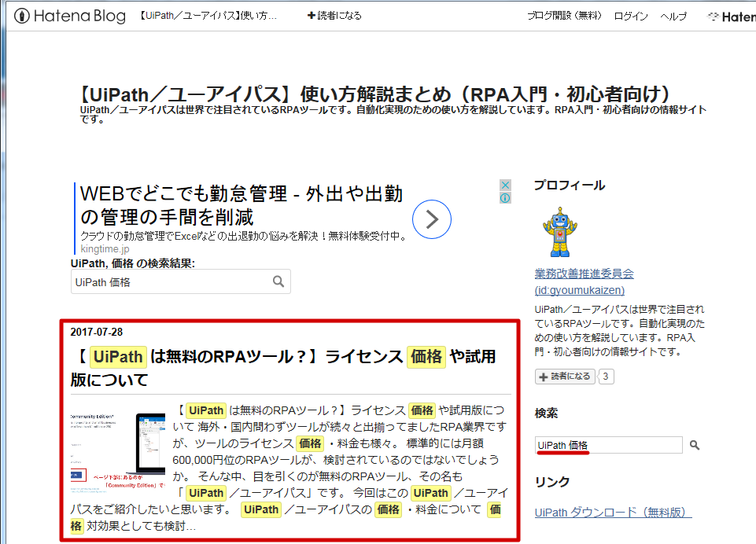Click the ad headline about 勤怠管理

(241, 205)
